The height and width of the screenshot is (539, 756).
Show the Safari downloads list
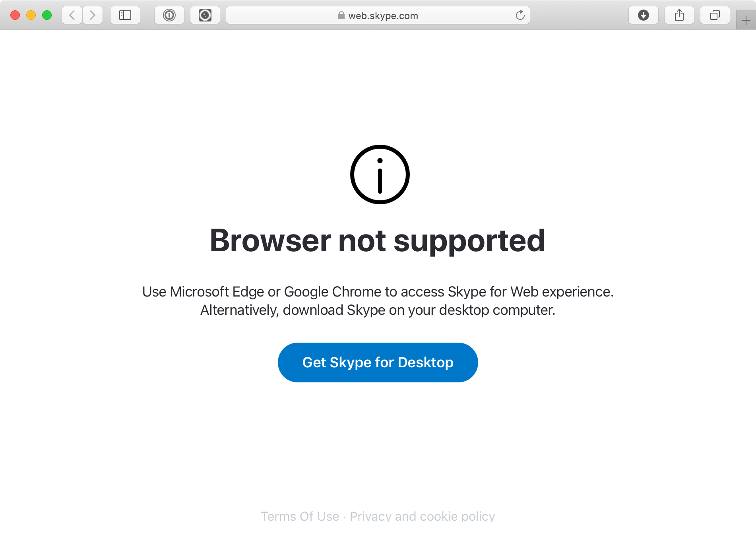pyautogui.click(x=644, y=16)
